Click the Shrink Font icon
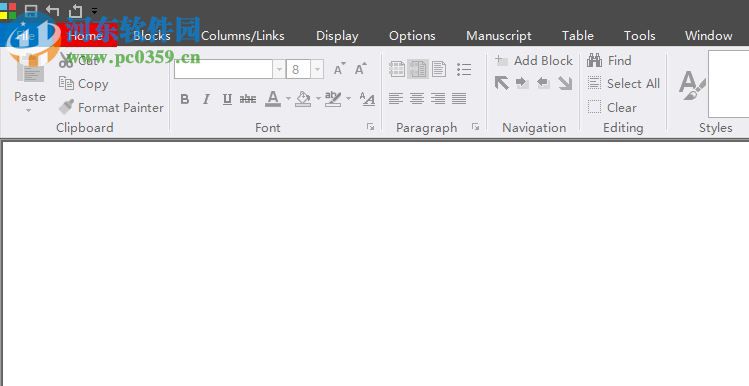 pyautogui.click(x=339, y=69)
